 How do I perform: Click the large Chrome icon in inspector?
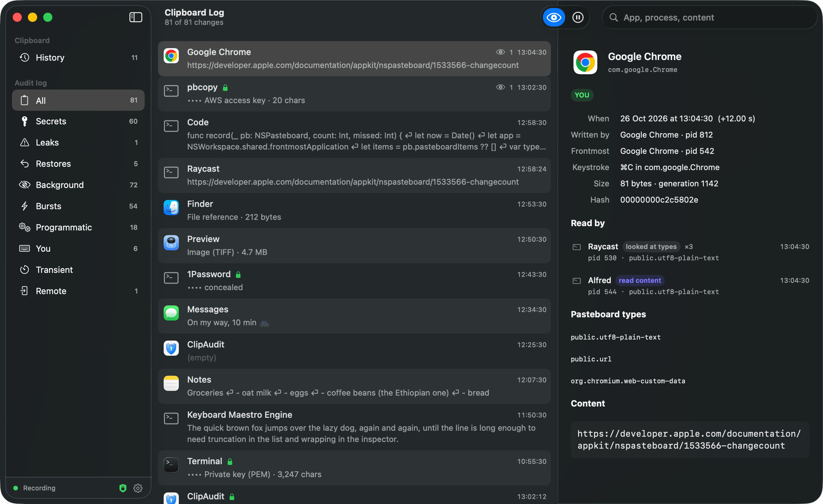(x=585, y=62)
